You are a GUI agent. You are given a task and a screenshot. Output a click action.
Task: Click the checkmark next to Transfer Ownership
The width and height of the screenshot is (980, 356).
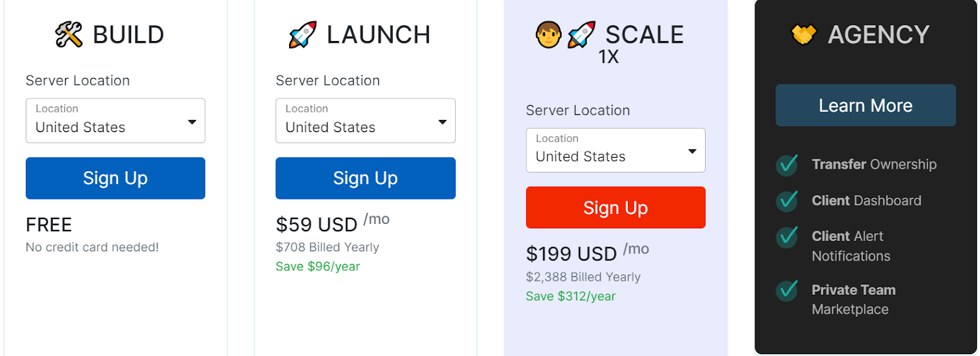click(786, 165)
